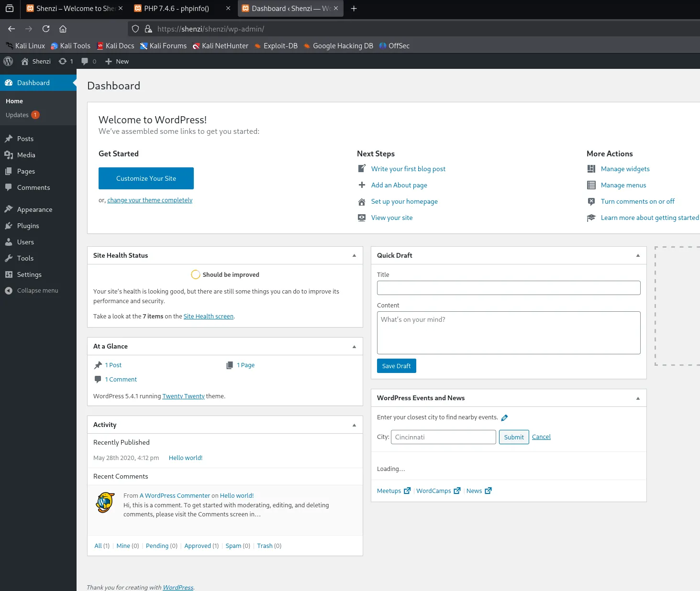Switch to the PHP 7.4.6 phpinfo() tab
This screenshot has width=700, height=591.
point(182,9)
